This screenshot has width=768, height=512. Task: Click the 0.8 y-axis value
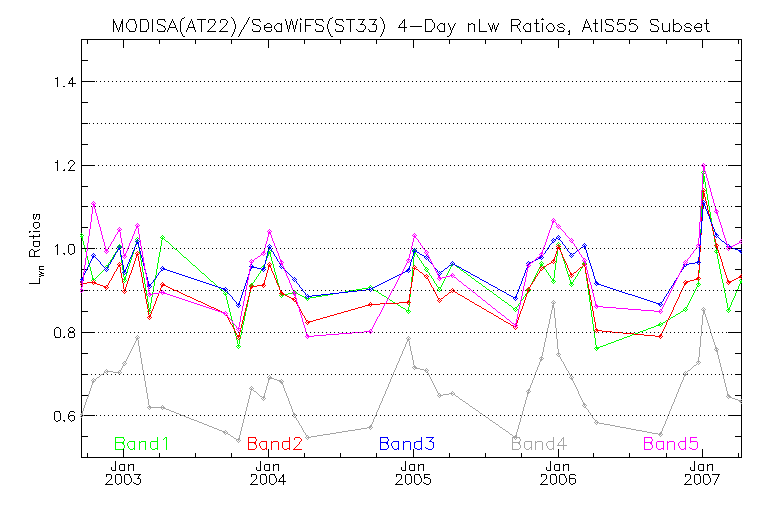[x=65, y=333]
